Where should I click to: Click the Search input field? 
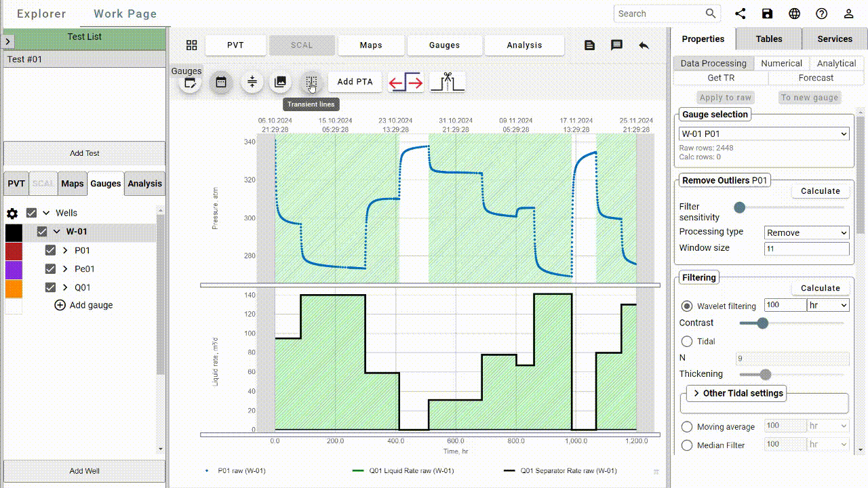[x=659, y=14]
